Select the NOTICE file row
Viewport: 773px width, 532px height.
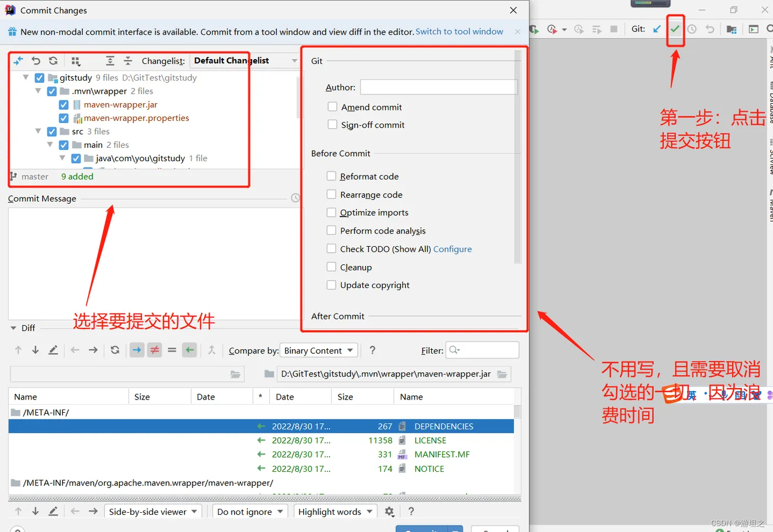tap(261, 469)
